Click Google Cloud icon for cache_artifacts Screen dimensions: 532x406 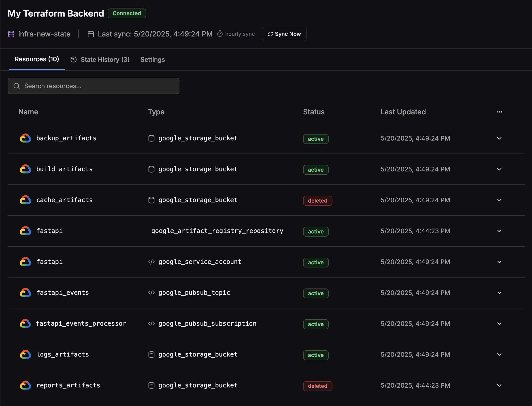click(x=25, y=200)
